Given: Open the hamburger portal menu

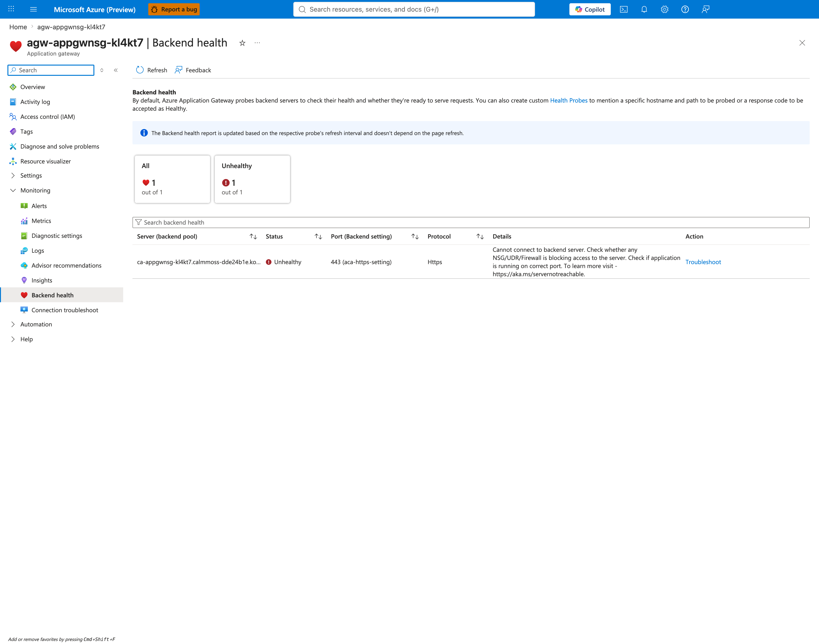Looking at the screenshot, I should pos(33,9).
